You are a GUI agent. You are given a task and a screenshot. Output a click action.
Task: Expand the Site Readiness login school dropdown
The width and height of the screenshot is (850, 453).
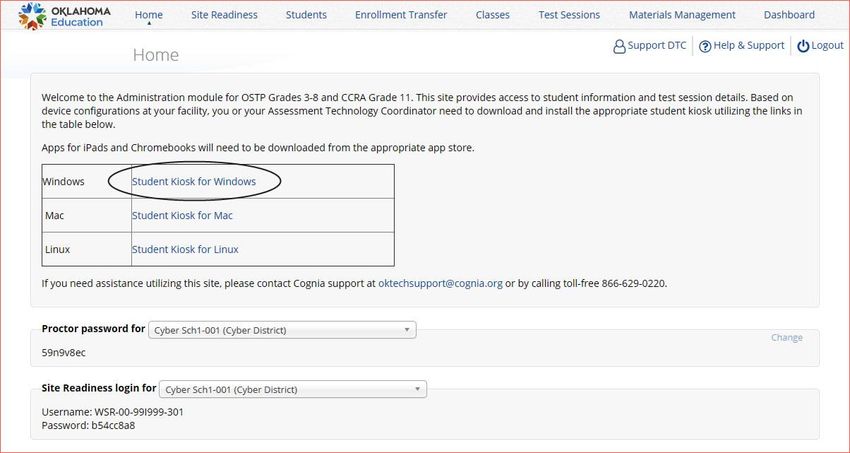(293, 390)
